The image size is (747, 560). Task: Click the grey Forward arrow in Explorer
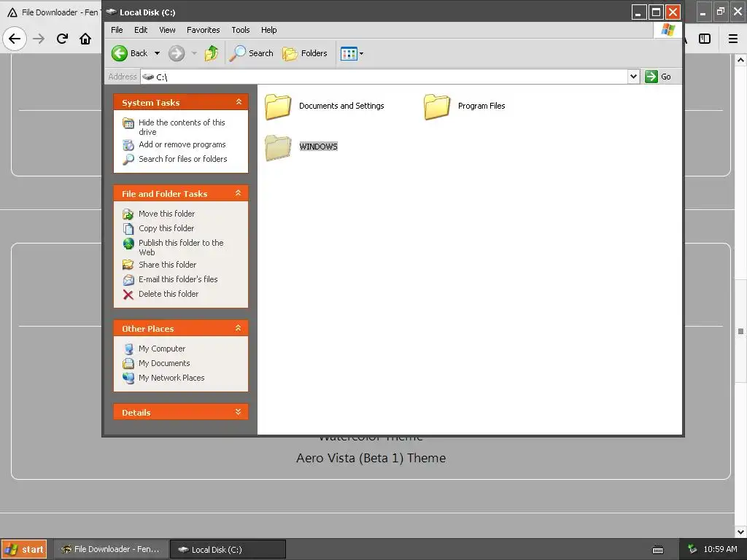177,53
